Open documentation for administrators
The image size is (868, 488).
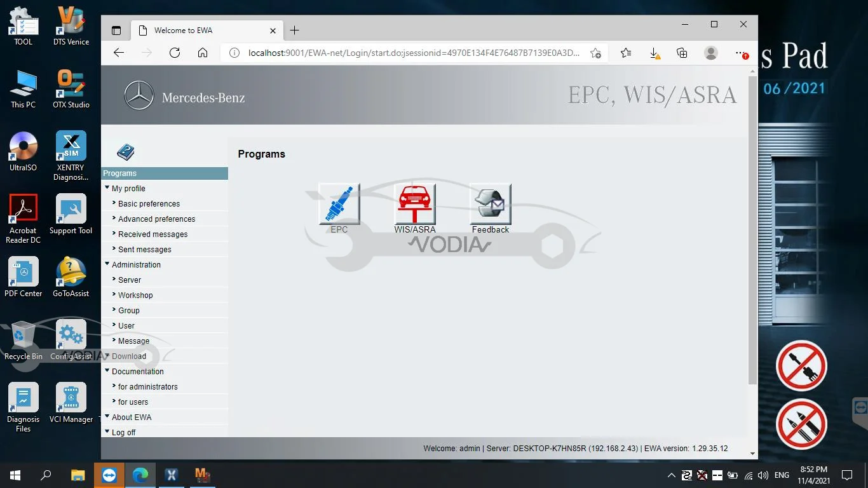147,387
